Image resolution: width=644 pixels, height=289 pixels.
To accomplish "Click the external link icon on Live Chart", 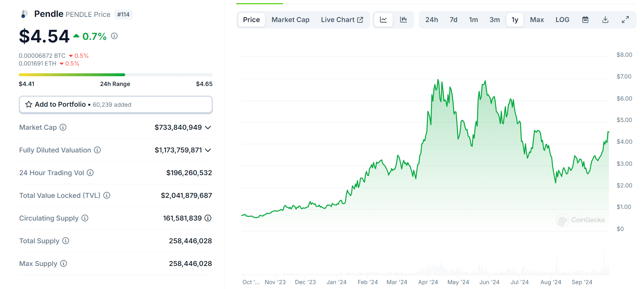I will (x=360, y=20).
